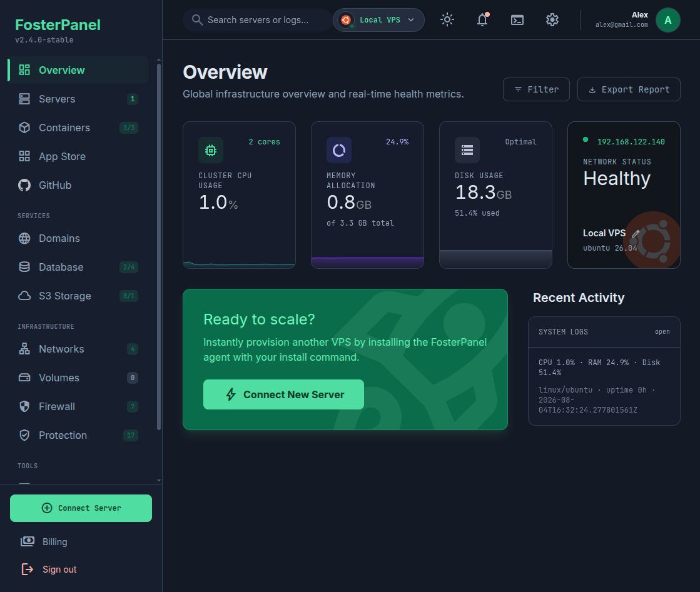The width and height of the screenshot is (700, 592).
Task: Click the memory allocation purple usage bar
Action: point(367,263)
